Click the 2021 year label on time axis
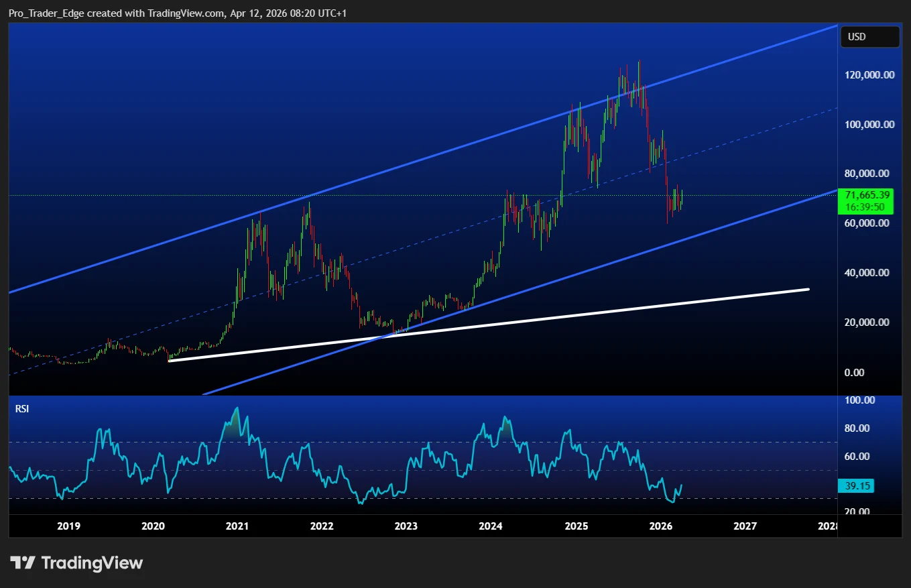 (237, 526)
